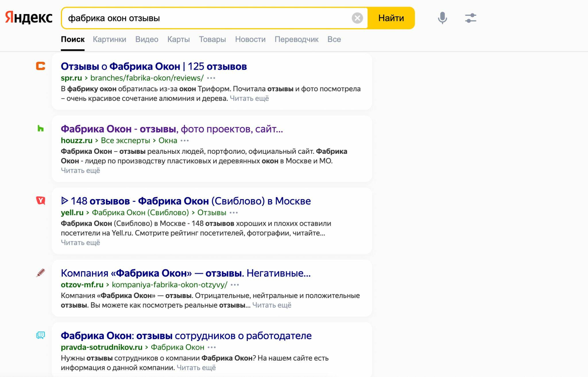Click the Yandex logo
Viewport: 588px width, 377px height.
[x=29, y=18]
